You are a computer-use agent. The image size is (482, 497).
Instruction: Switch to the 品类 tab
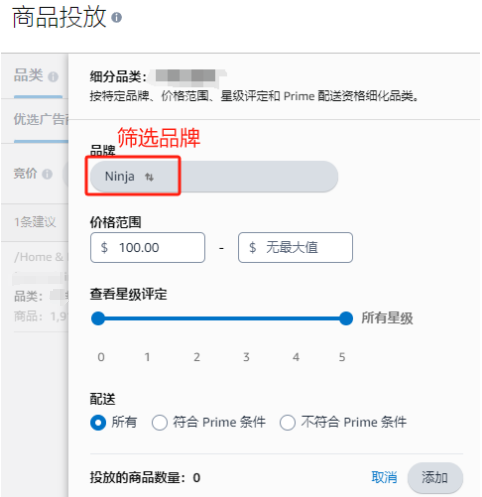pyautogui.click(x=29, y=75)
